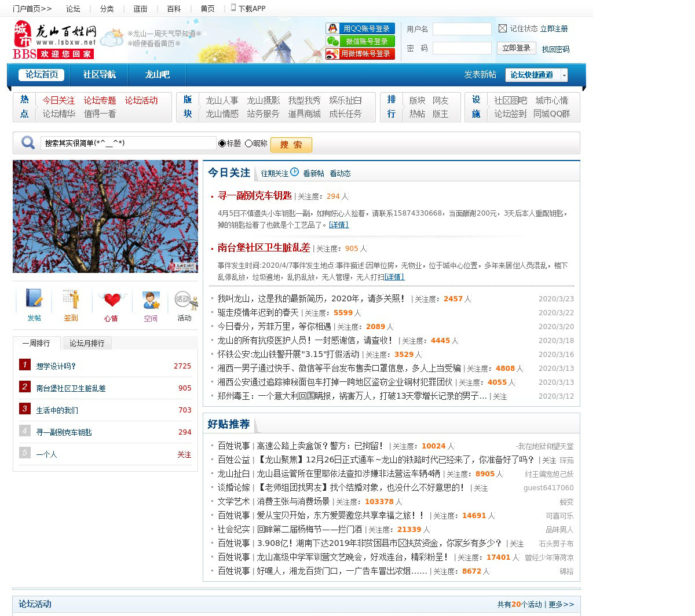Open the 社区导航 navigation menu item

pos(99,75)
